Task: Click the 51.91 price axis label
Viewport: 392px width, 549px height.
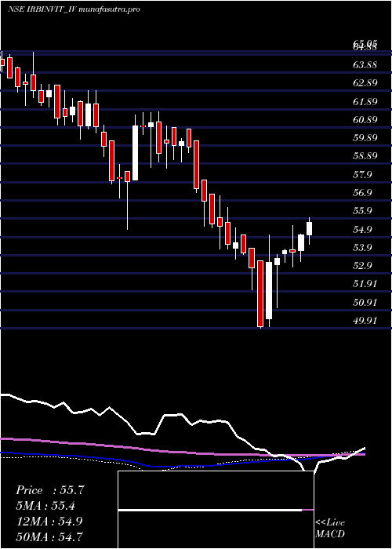Action: (365, 284)
